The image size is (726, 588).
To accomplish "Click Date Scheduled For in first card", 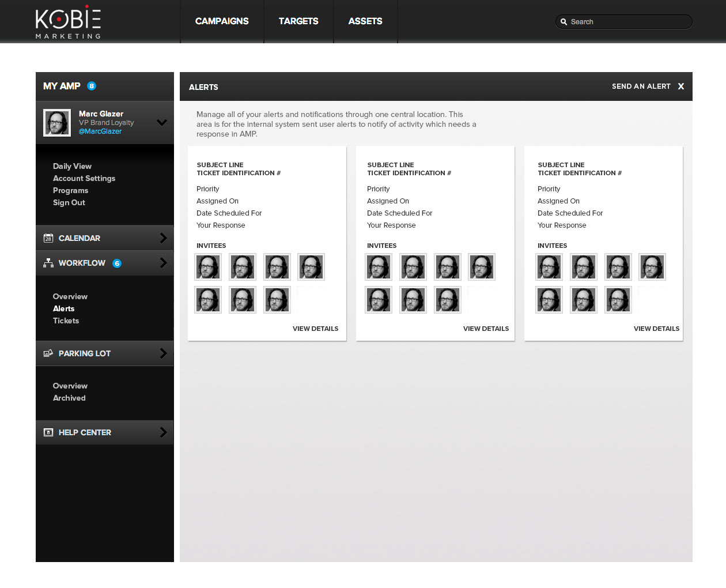I will 229,213.
